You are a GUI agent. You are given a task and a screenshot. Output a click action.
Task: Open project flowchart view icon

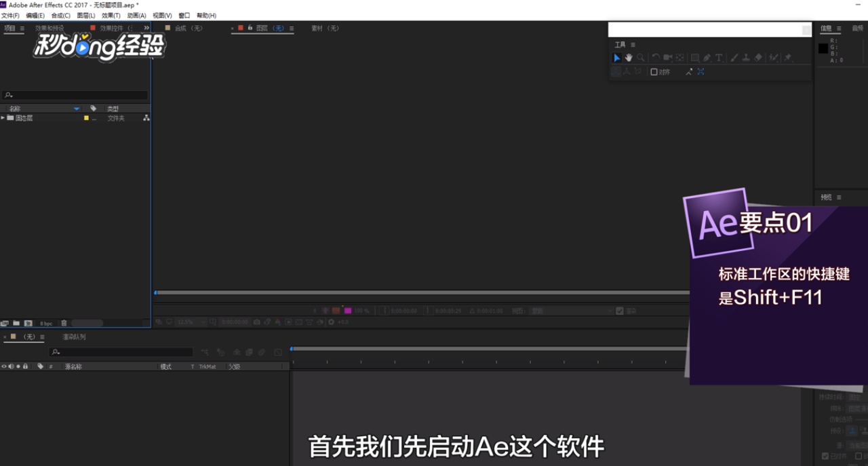pos(146,118)
